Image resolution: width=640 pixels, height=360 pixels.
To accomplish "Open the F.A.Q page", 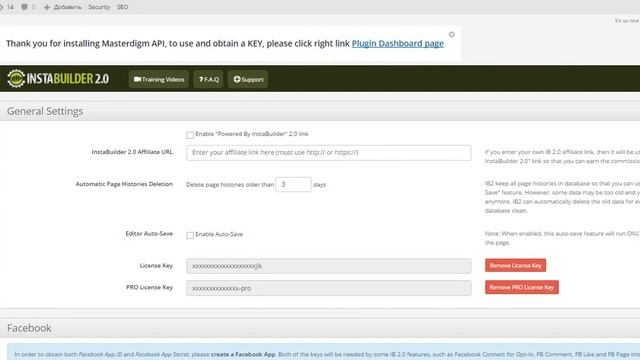I will tap(209, 79).
